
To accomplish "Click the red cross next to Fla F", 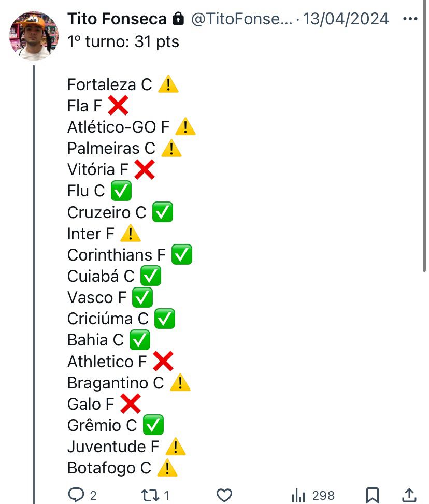I will (x=118, y=106).
